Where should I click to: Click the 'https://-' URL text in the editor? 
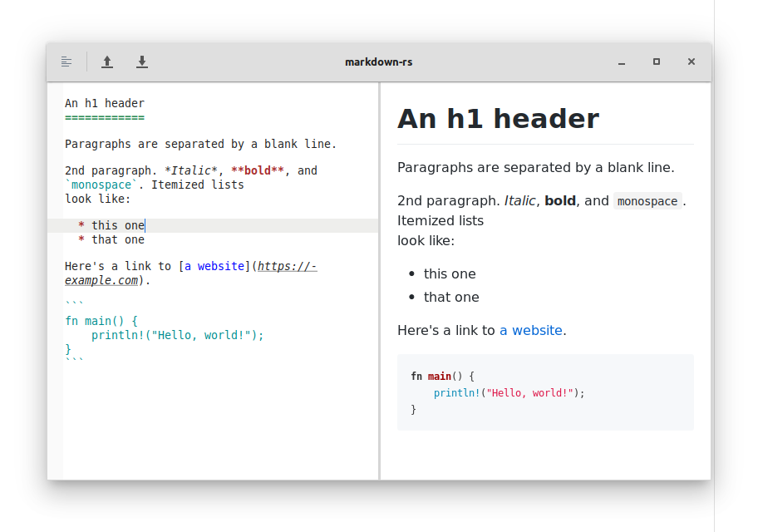287,266
